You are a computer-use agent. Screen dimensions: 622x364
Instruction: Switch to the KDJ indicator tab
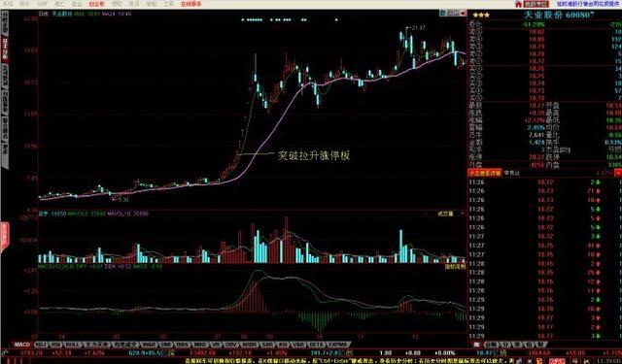tap(41, 345)
